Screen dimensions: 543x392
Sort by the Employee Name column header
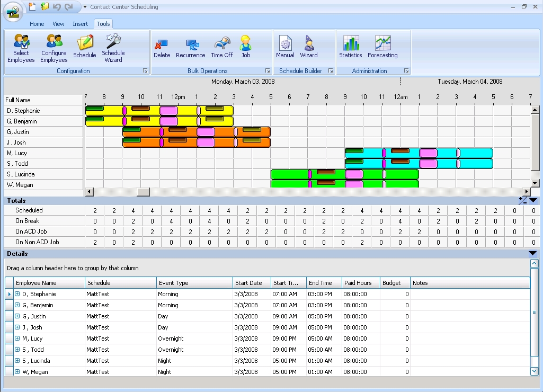click(x=48, y=282)
